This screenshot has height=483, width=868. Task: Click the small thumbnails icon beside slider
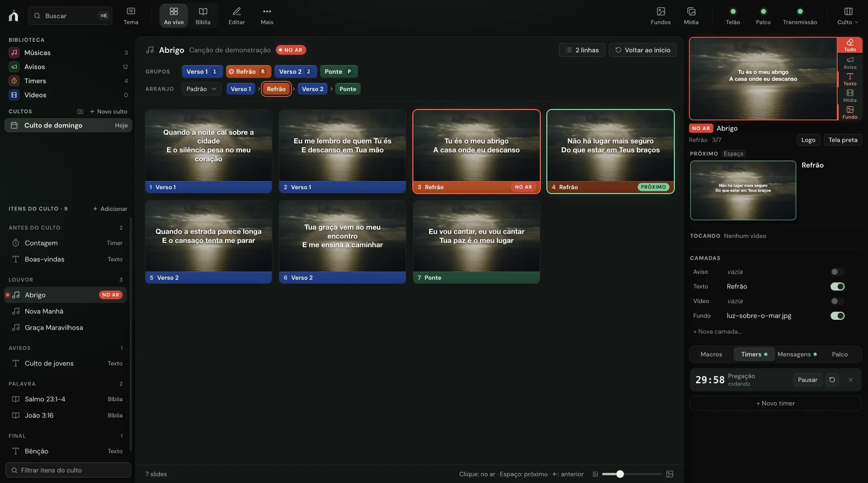pyautogui.click(x=595, y=474)
